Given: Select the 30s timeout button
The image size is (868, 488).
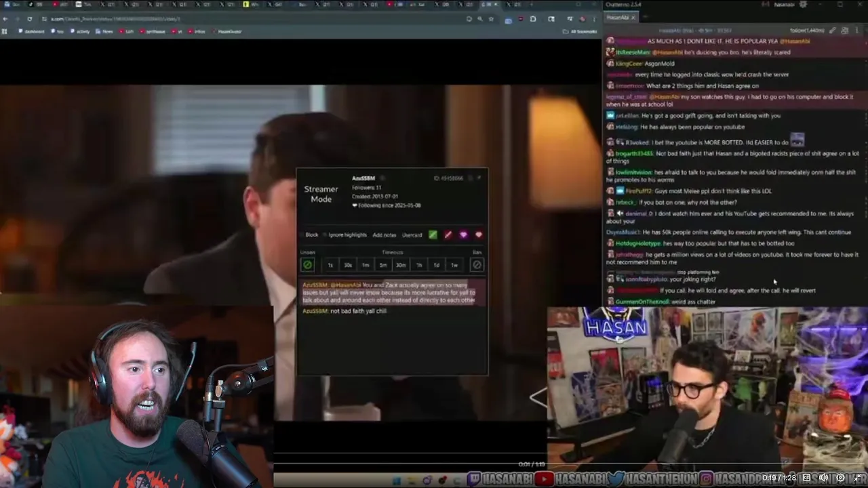Looking at the screenshot, I should (x=348, y=265).
